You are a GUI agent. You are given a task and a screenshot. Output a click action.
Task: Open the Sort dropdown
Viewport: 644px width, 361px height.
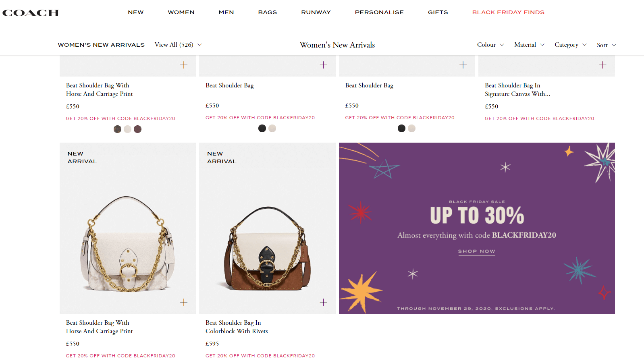pos(606,45)
